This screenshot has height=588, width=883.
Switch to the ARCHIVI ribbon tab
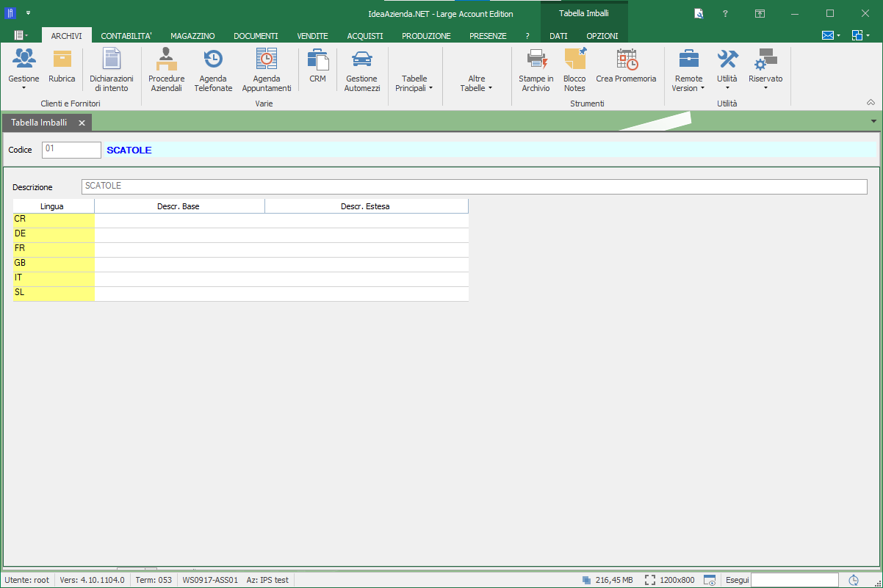[x=67, y=35]
